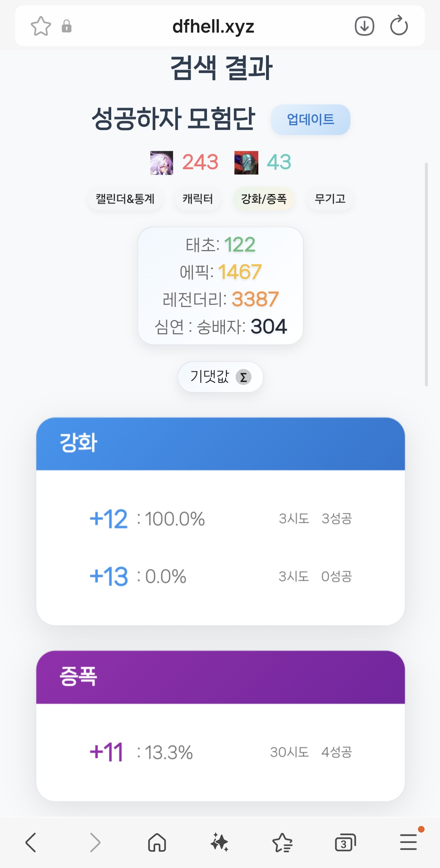Tap the lock security icon
Screen dimensions: 440x868
(66, 27)
